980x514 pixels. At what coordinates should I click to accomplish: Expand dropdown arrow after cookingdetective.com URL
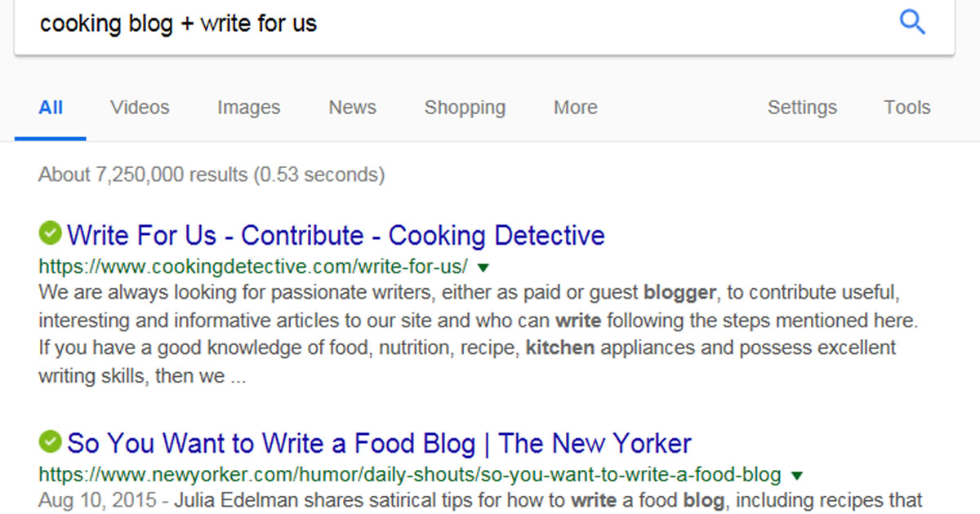pos(482,267)
